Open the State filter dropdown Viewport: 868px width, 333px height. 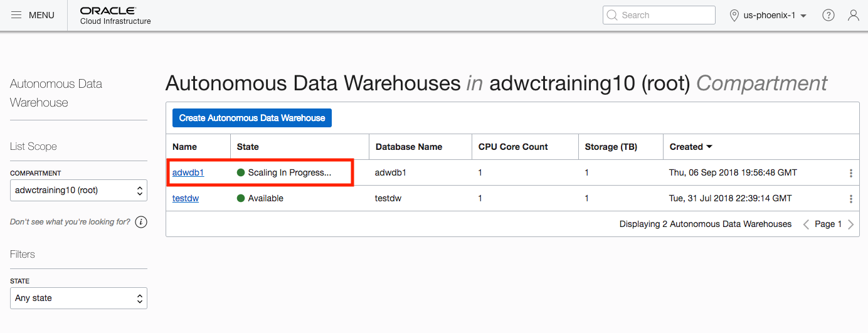pos(78,298)
